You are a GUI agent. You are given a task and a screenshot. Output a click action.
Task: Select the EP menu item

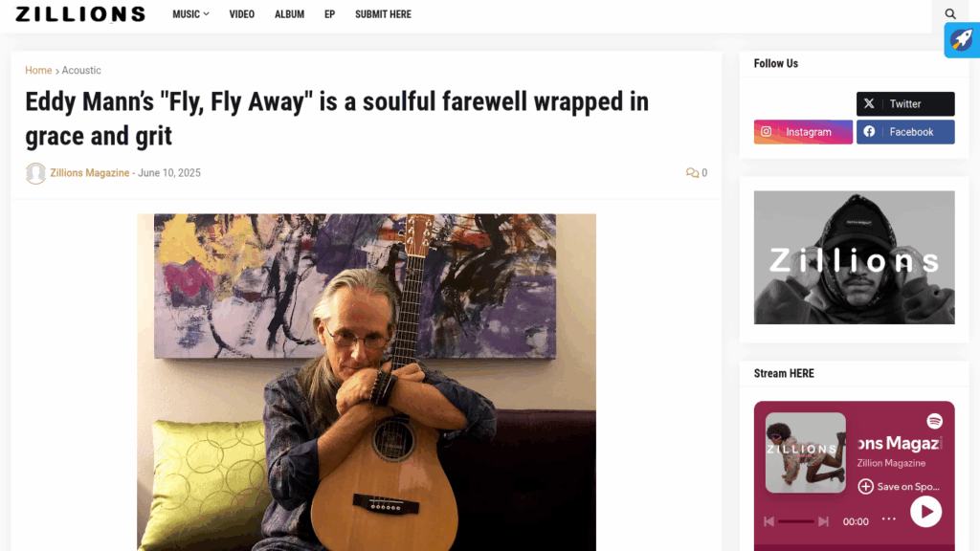click(x=329, y=14)
